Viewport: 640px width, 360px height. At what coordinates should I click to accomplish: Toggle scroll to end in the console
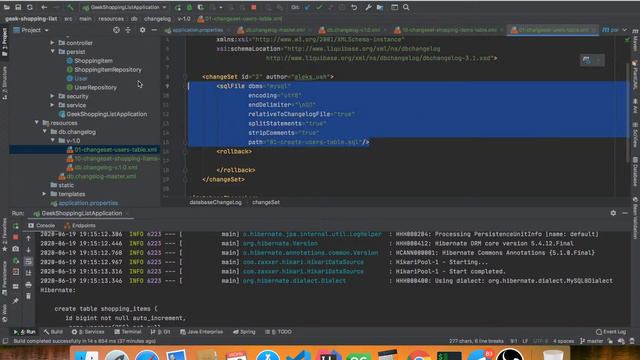(28, 273)
